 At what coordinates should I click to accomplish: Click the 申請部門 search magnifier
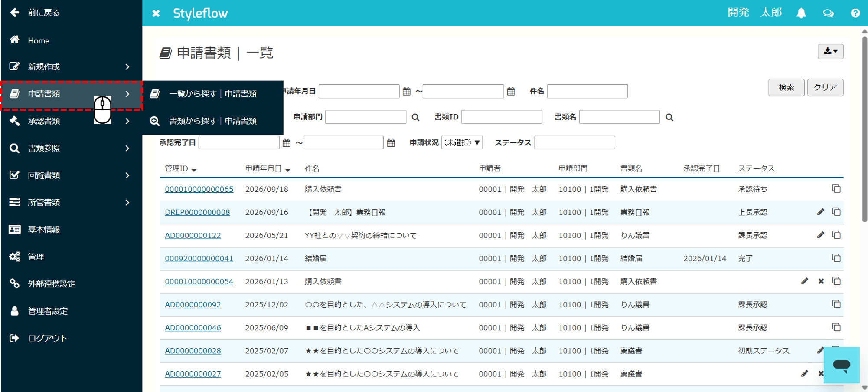point(415,117)
